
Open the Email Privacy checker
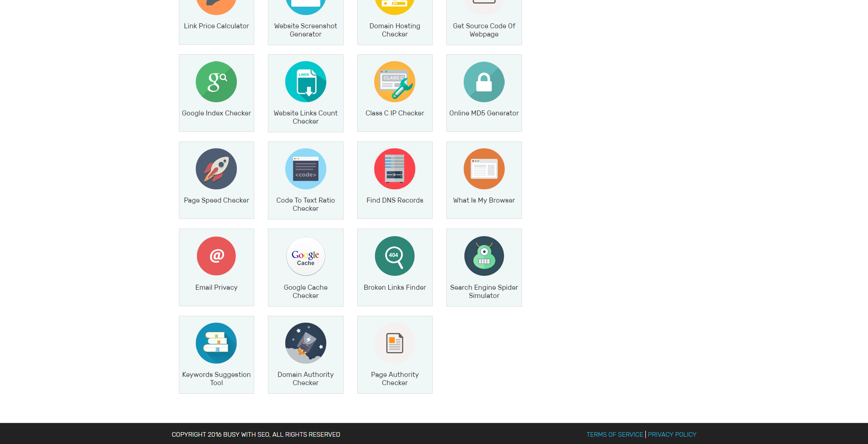coord(216,267)
